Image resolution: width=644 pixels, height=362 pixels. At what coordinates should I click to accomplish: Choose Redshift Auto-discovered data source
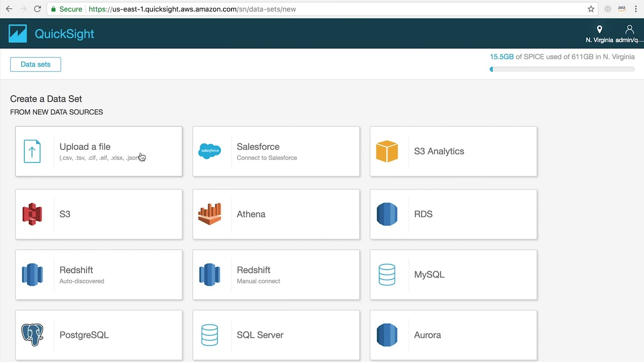[x=99, y=275]
